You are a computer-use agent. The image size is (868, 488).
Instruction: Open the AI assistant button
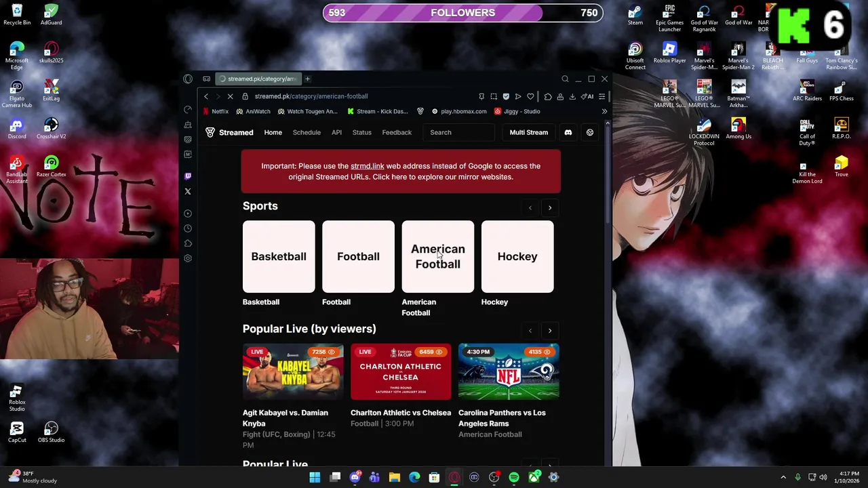pos(588,96)
